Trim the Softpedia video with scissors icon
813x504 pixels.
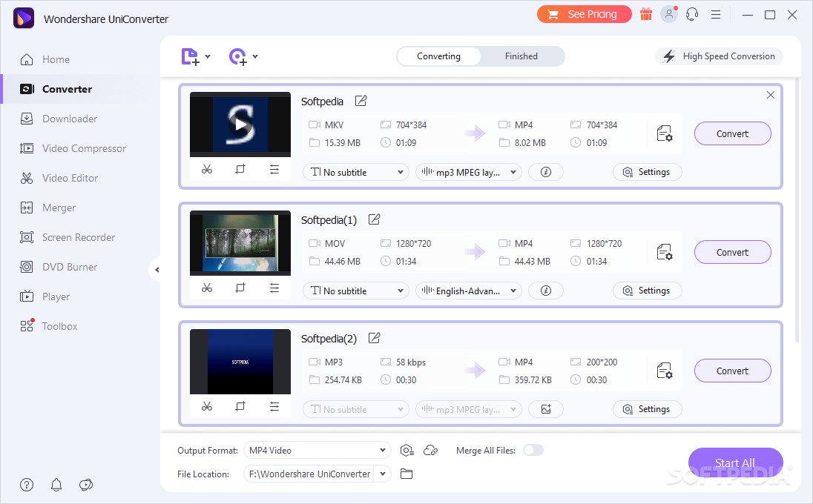pyautogui.click(x=207, y=170)
